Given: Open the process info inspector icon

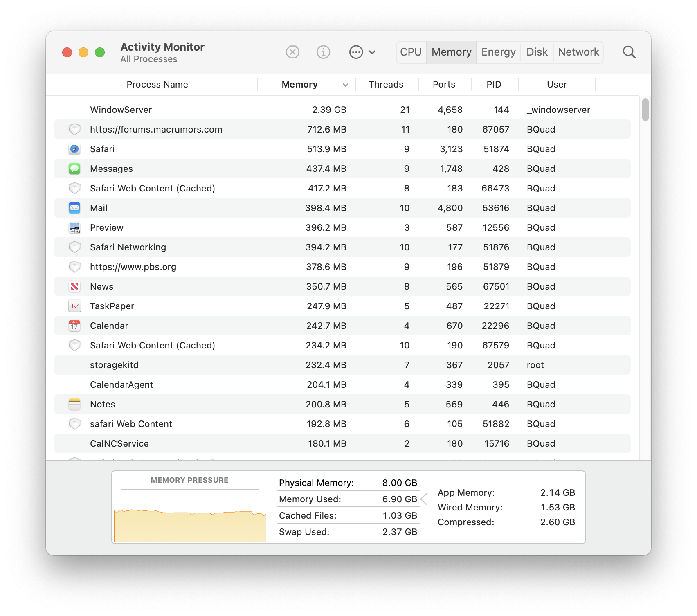Looking at the screenshot, I should tap(323, 52).
